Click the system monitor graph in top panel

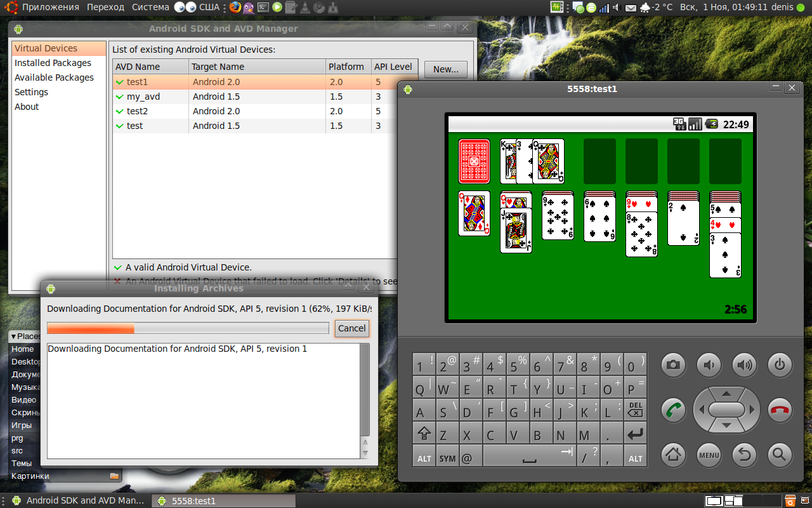(556, 8)
